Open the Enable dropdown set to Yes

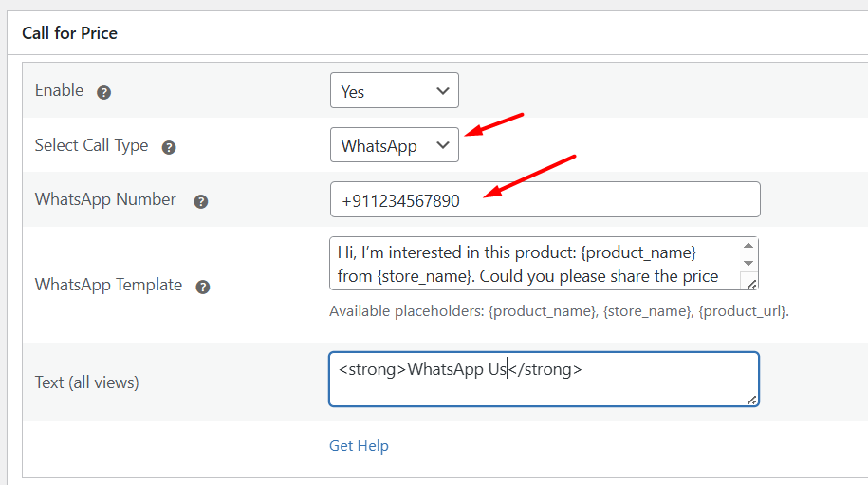[x=394, y=91]
